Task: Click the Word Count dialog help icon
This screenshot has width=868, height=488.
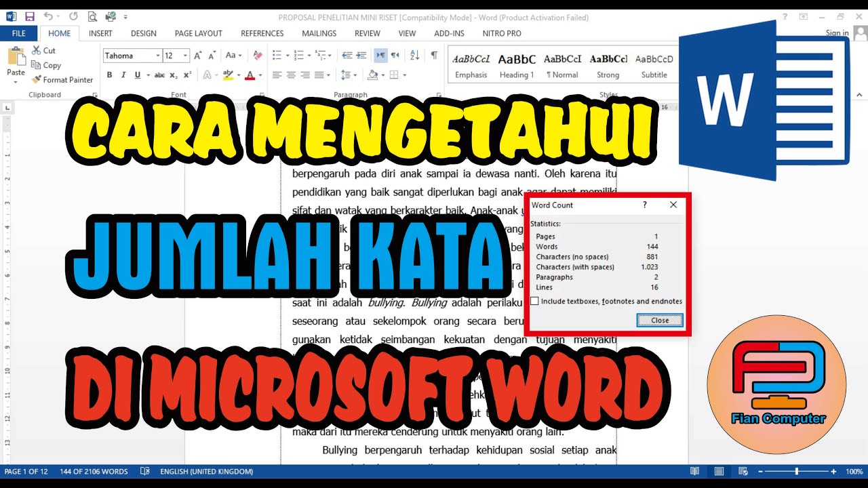Action: point(645,205)
